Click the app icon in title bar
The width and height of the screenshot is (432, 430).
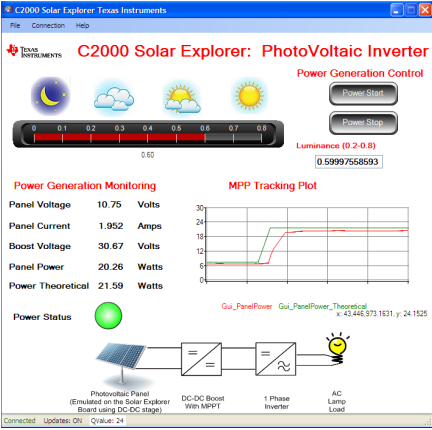point(8,10)
